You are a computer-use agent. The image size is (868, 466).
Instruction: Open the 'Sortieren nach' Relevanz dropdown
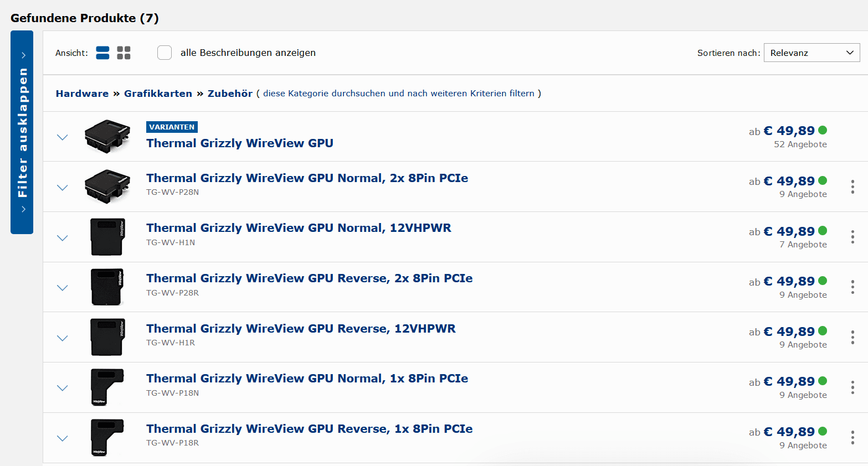pyautogui.click(x=811, y=53)
